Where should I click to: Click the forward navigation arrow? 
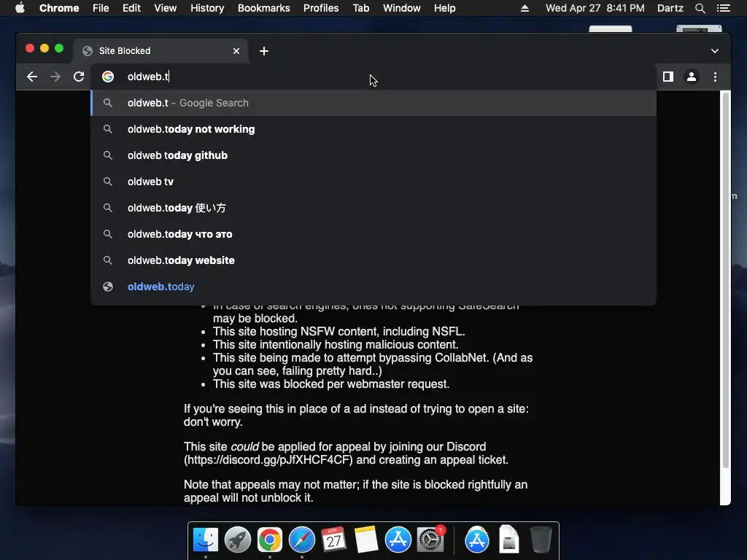pos(55,77)
